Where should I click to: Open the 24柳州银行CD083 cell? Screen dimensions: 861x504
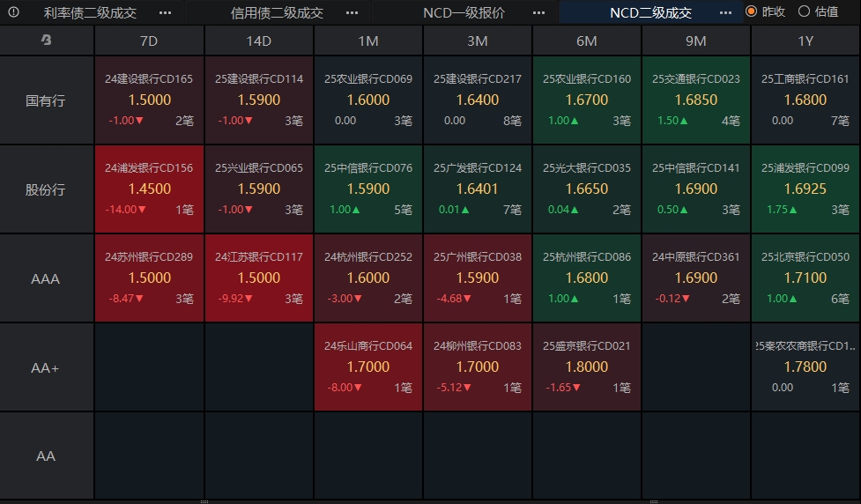click(477, 367)
